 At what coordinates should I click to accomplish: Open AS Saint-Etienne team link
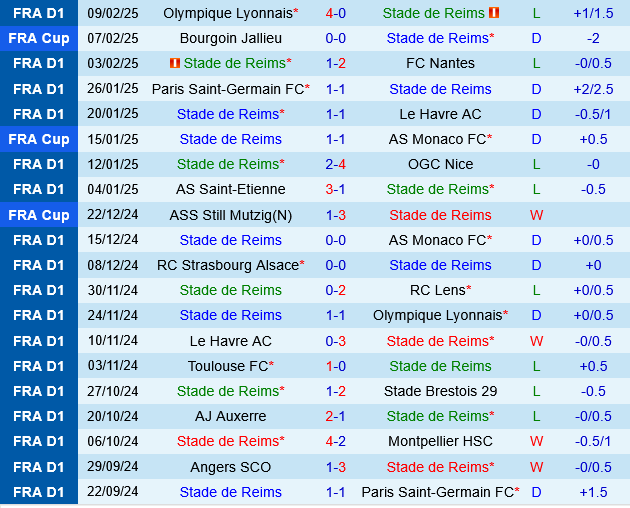230,189
